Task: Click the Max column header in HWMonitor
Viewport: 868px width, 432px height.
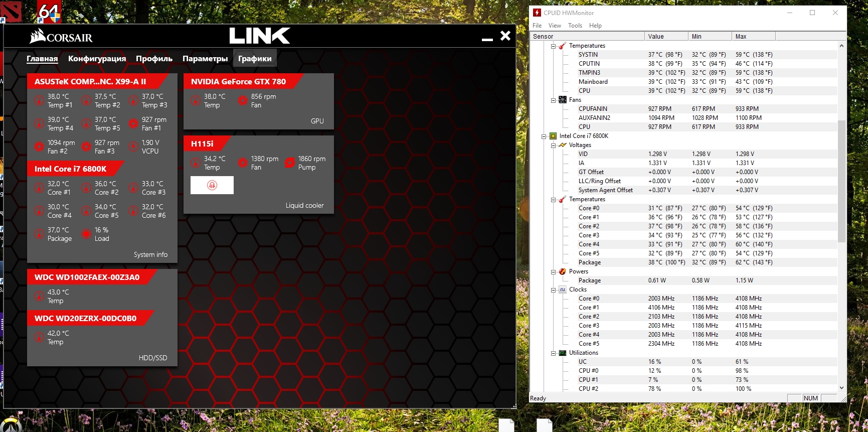Action: 754,36
